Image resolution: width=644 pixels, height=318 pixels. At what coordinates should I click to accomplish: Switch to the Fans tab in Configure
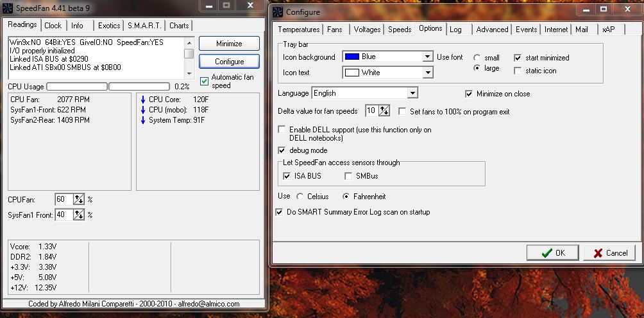click(335, 29)
